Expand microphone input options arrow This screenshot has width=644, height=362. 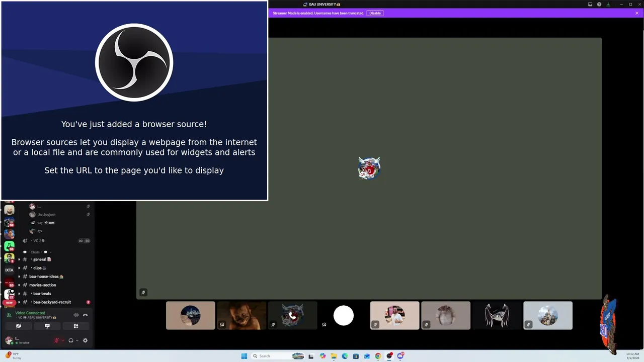click(63, 340)
